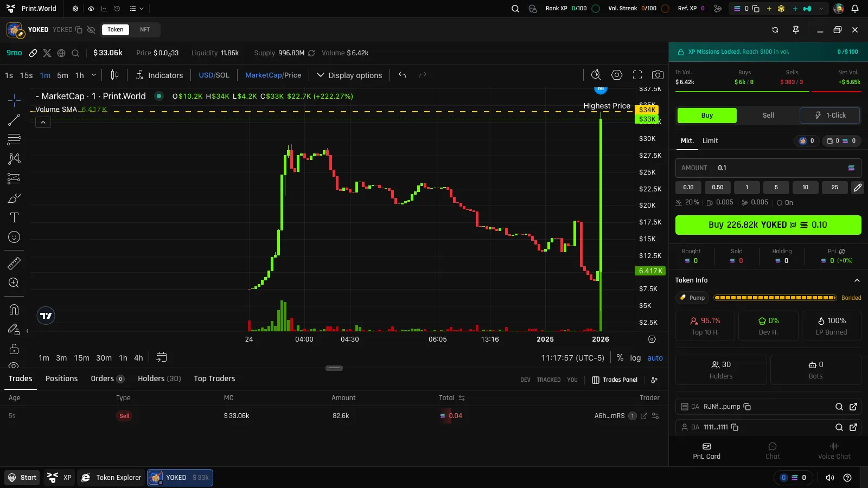Refresh the supply value

[x=311, y=53]
